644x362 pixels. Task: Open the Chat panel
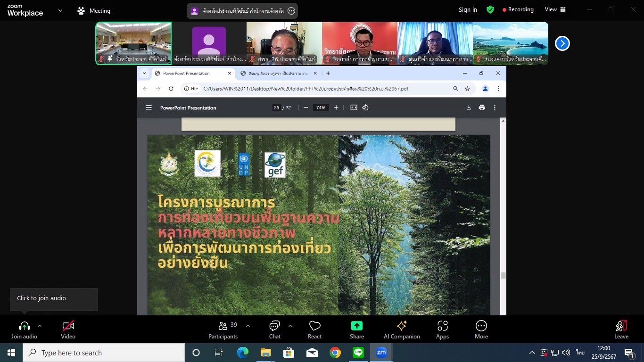274,329
